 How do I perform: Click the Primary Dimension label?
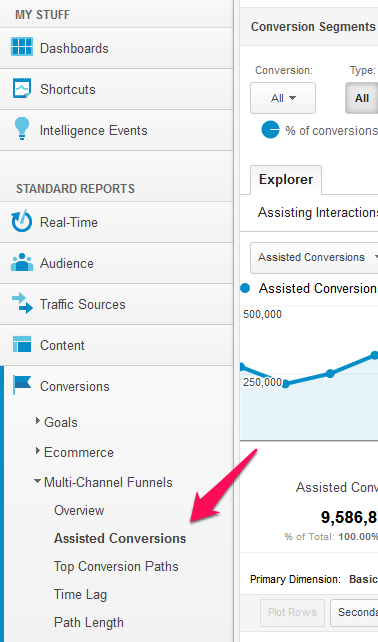click(x=295, y=579)
